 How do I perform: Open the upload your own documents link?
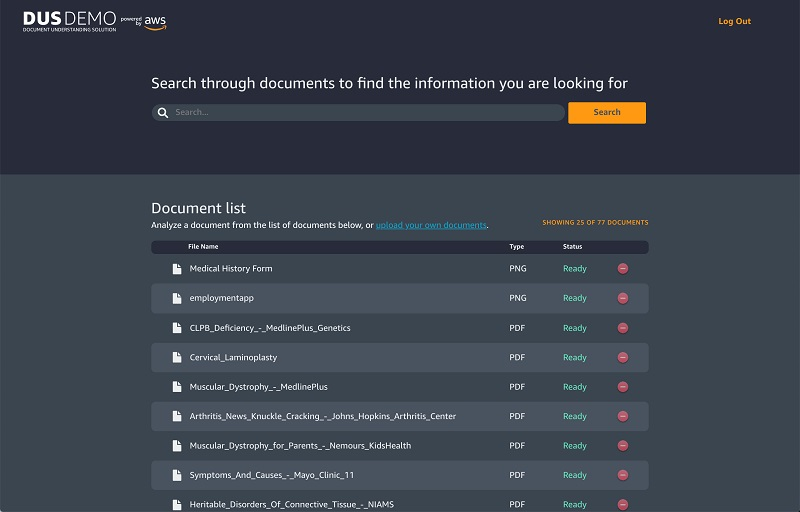(431, 225)
